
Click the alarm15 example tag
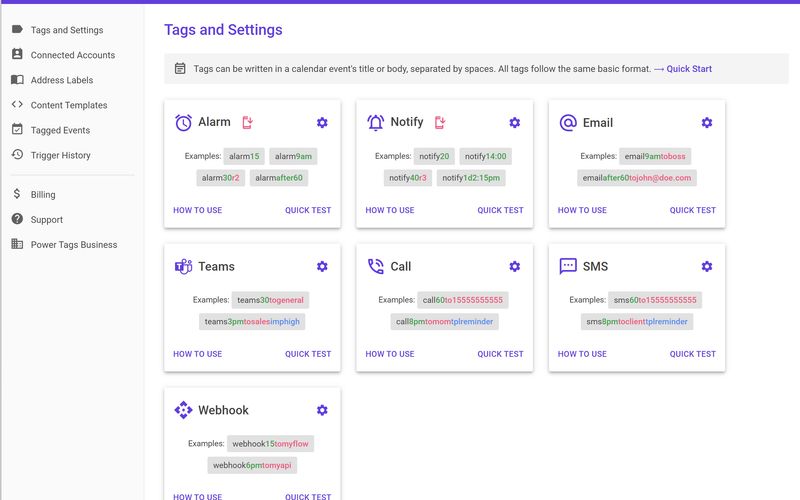[244, 156]
